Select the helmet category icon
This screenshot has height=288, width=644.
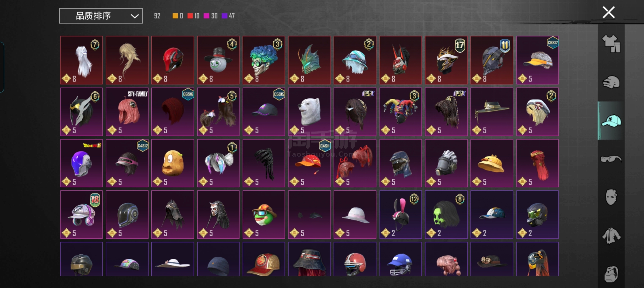611,82
